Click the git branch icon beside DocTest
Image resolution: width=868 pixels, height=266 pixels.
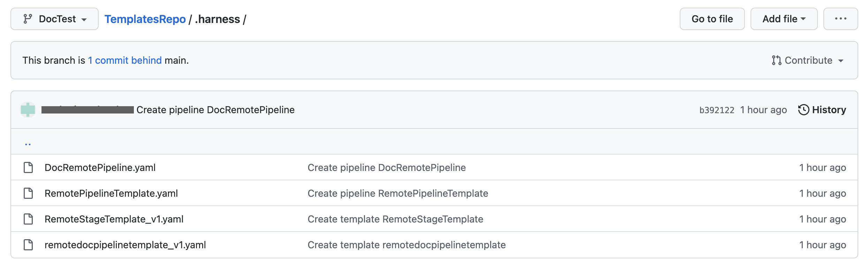click(28, 19)
